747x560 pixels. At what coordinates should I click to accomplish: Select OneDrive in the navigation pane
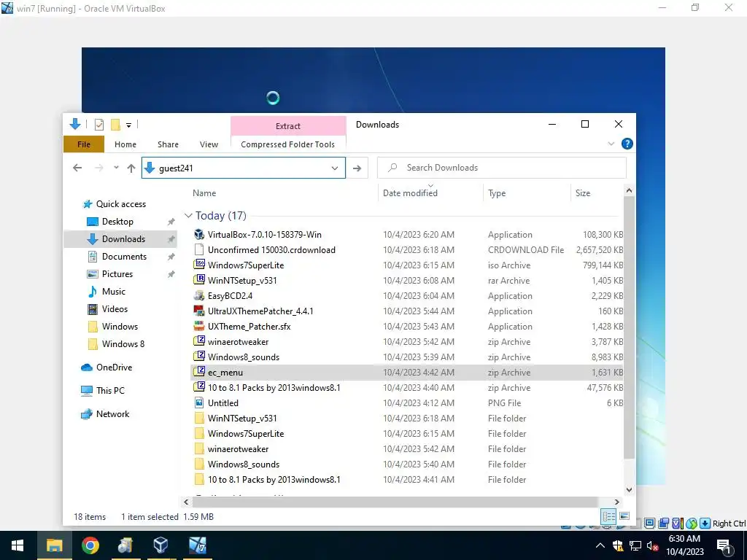coord(114,367)
